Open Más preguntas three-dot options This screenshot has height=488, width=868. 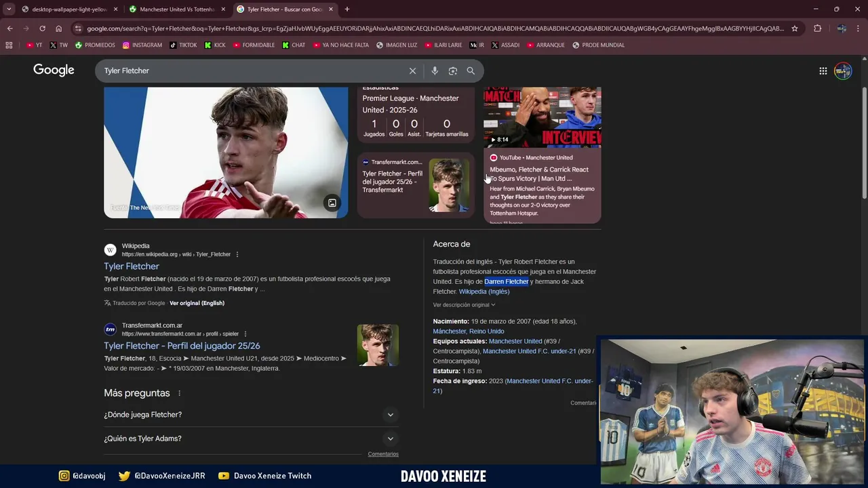[x=179, y=393]
